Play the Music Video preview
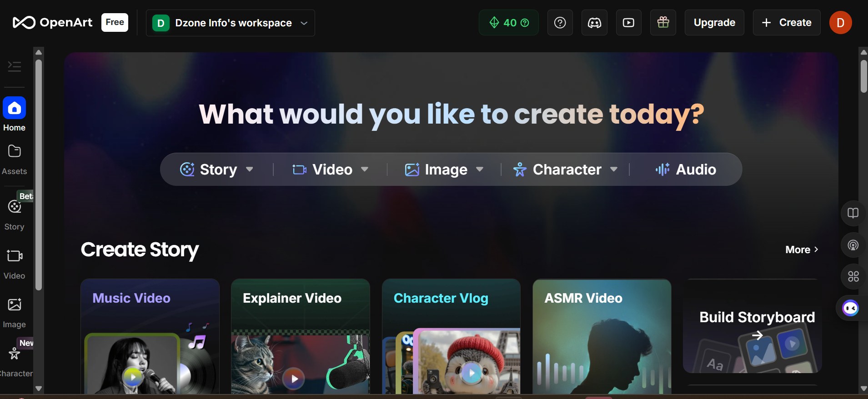Screen dimensions: 868x399 [x=133, y=377]
